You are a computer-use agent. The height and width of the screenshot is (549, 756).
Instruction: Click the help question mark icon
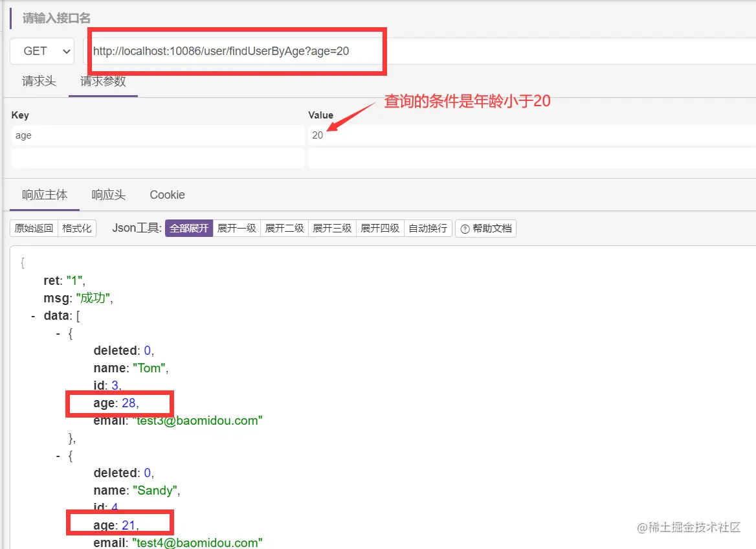click(465, 229)
